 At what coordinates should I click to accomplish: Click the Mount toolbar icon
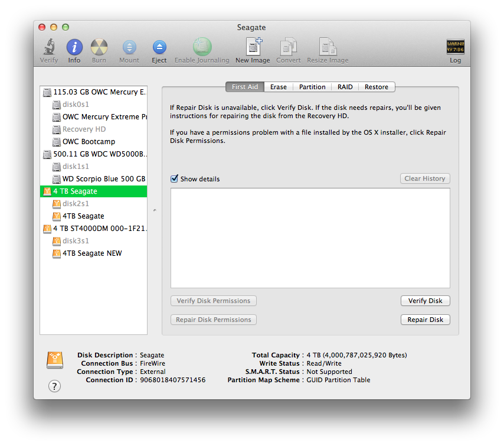click(x=129, y=47)
